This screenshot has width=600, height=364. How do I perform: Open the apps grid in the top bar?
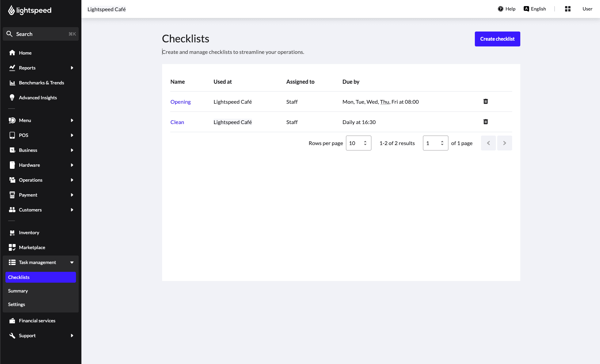567,9
